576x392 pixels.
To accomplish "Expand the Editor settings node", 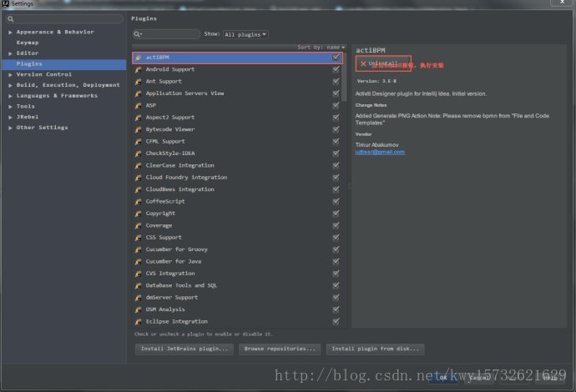I will [x=10, y=53].
